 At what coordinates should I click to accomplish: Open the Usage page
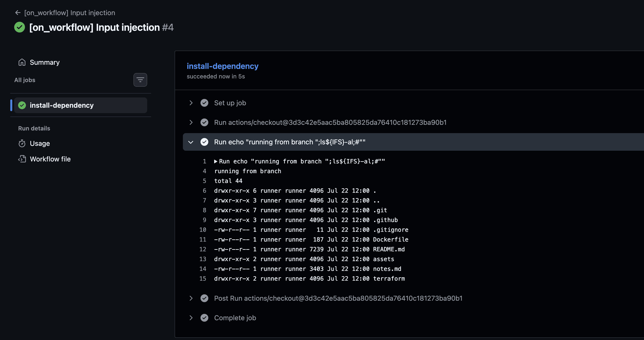point(40,143)
